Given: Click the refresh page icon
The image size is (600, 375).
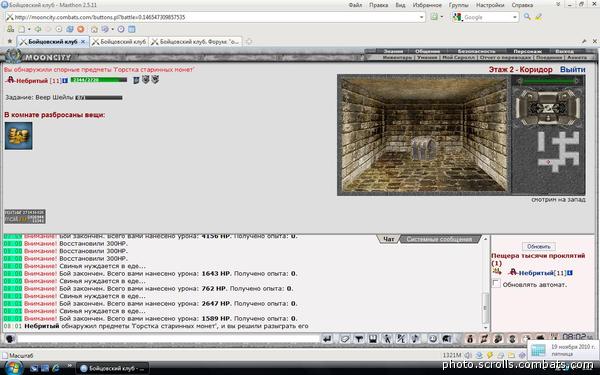Looking at the screenshot, I should click(59, 29).
